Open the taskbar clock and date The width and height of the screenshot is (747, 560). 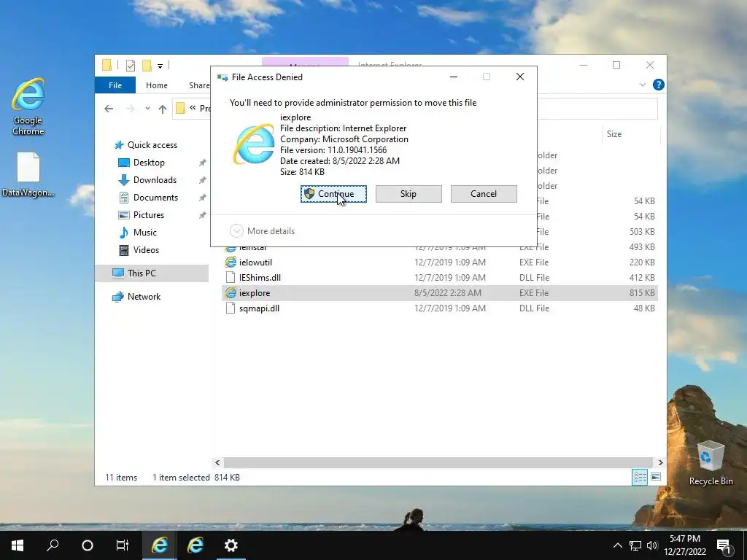coord(685,545)
